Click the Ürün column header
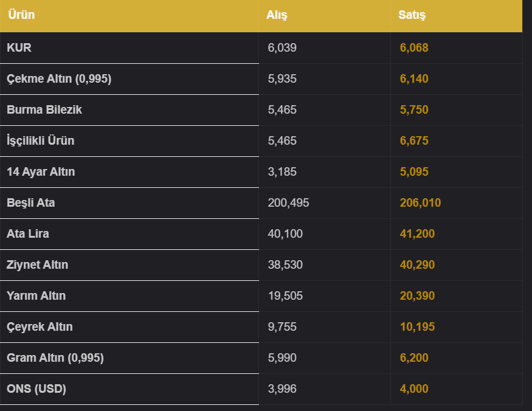This screenshot has width=532, height=411. (x=21, y=15)
